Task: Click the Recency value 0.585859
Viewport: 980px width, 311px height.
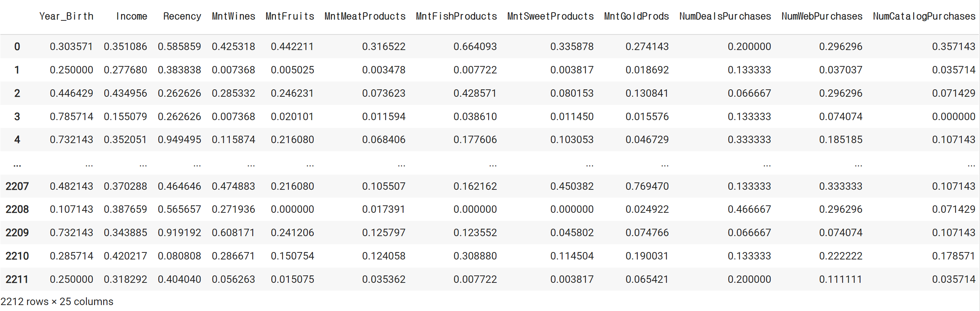Action: click(179, 46)
